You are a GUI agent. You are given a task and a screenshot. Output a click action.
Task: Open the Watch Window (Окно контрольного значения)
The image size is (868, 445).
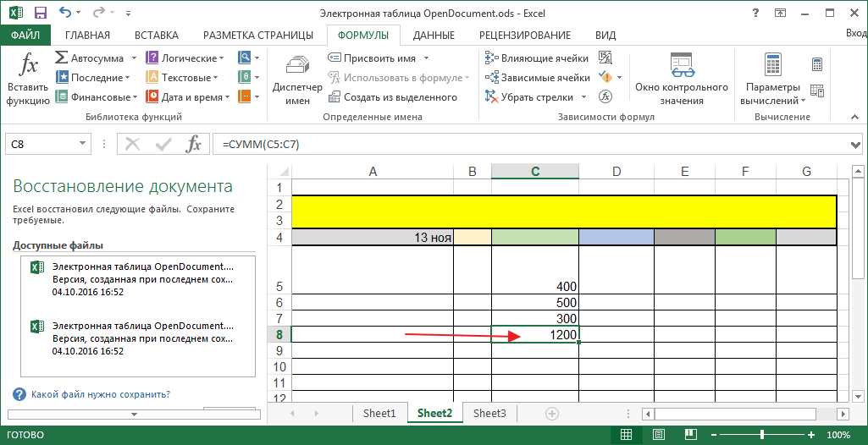[x=681, y=78]
